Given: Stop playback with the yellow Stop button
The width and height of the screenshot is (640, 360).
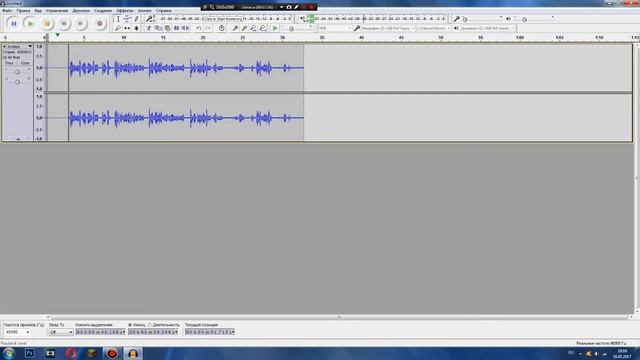Looking at the screenshot, I should click(x=47, y=24).
